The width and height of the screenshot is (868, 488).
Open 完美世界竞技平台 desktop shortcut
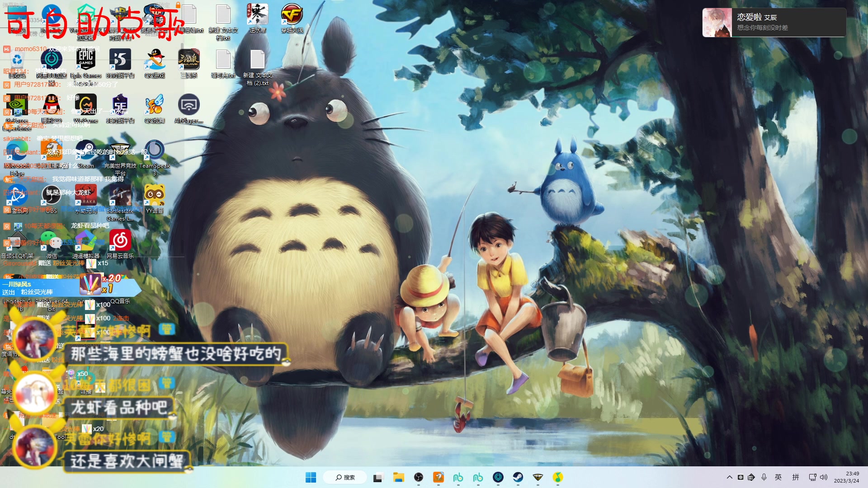click(x=120, y=157)
